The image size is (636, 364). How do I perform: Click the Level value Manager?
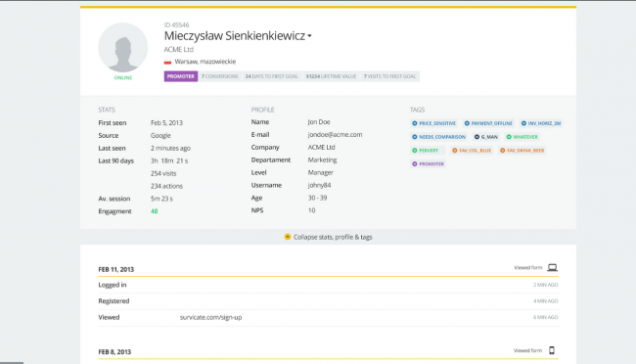tap(320, 173)
